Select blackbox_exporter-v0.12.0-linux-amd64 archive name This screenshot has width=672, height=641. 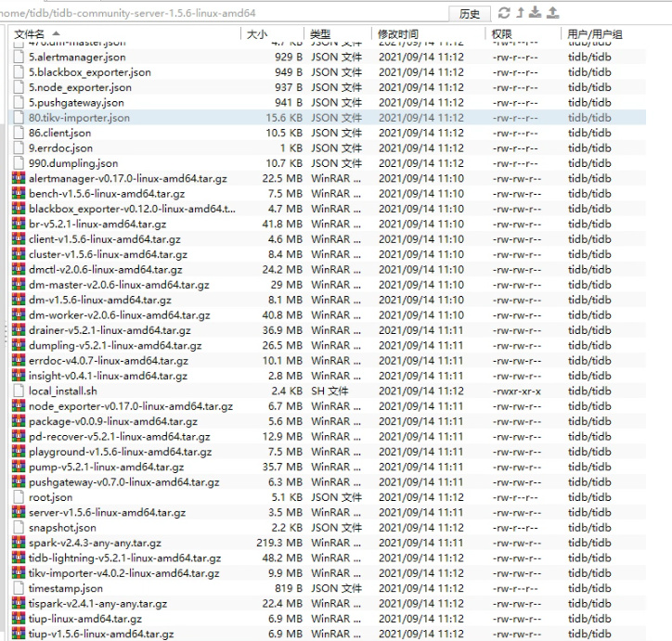[132, 209]
